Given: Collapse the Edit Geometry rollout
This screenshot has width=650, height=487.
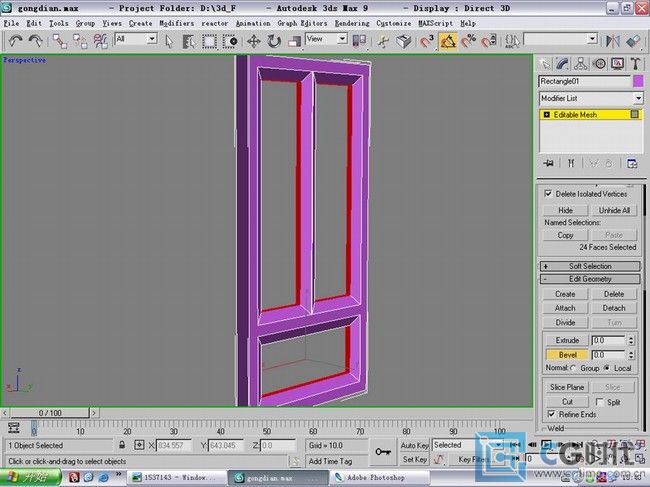Looking at the screenshot, I should coord(590,279).
